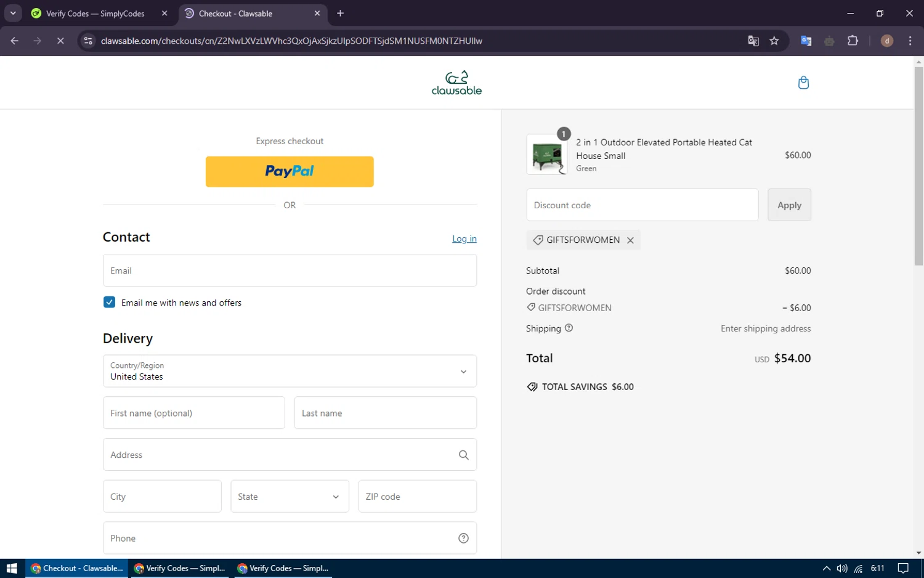Open the shopping bag cart icon
The width and height of the screenshot is (924, 578).
click(803, 83)
